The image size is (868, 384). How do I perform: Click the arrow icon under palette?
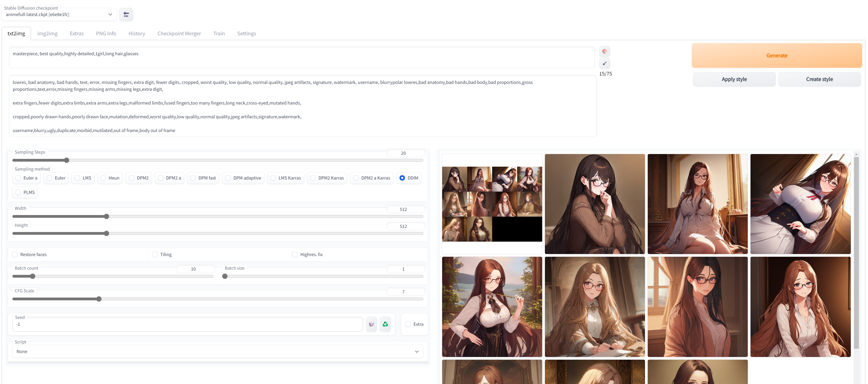[605, 63]
